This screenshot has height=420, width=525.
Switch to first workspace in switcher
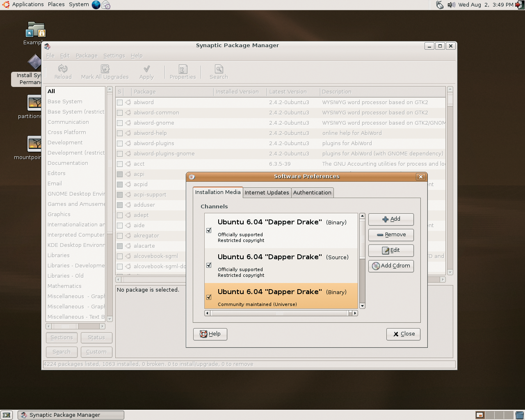pos(480,415)
